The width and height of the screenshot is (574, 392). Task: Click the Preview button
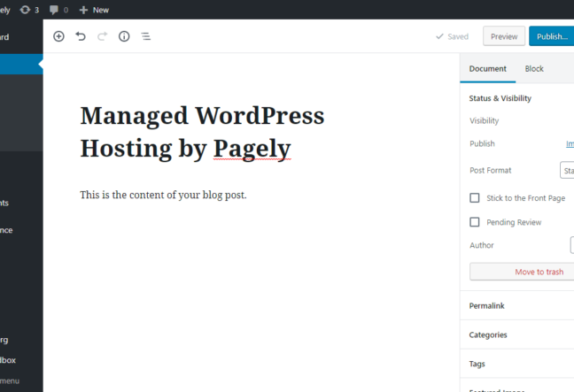pos(503,36)
